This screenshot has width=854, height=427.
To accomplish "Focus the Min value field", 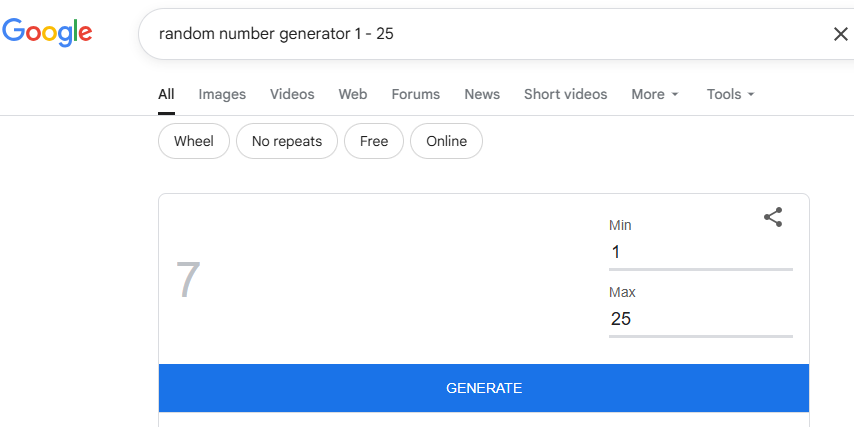I will click(x=700, y=252).
